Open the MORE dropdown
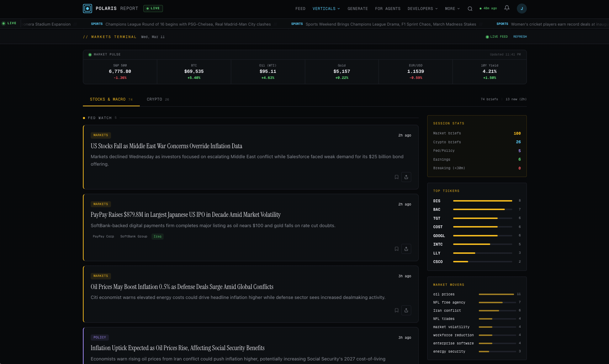 pos(452,9)
